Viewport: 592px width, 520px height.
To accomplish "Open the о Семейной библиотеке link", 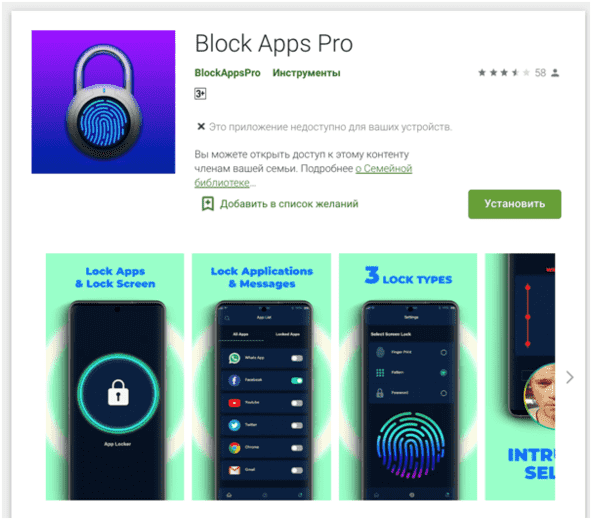I will tap(303, 176).
